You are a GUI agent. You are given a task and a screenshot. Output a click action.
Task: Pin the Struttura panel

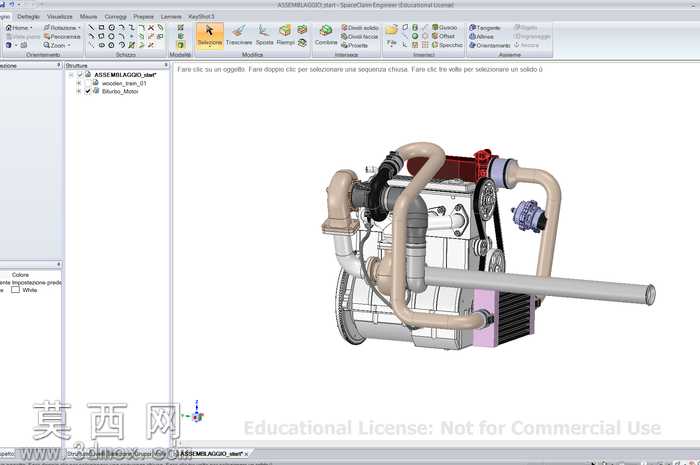(166, 65)
